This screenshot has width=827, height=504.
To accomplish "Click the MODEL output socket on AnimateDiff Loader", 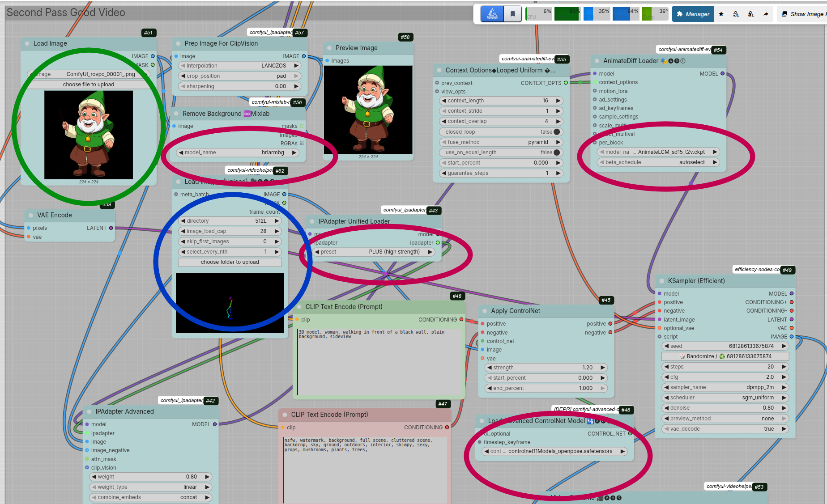I will [x=722, y=74].
